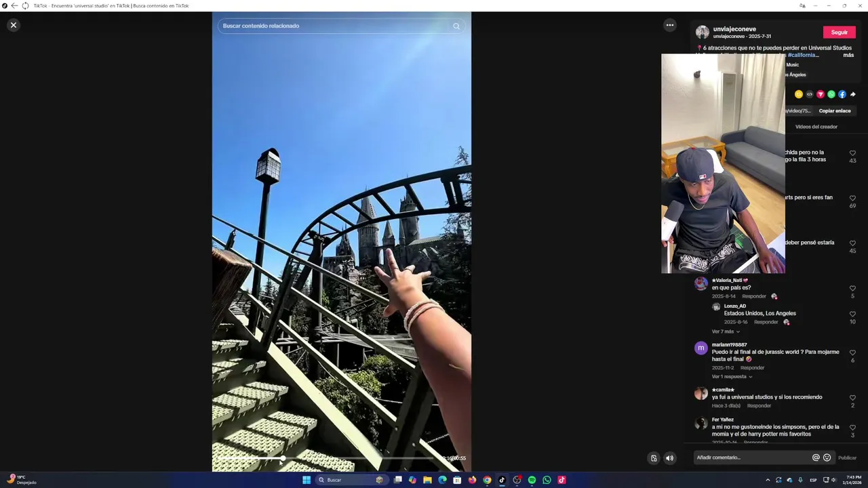Open Copilot from taskbar
868x488 pixels.
412,480
